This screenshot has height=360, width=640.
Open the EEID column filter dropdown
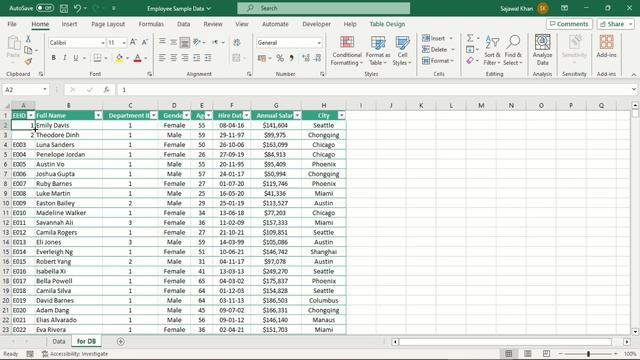click(x=31, y=116)
